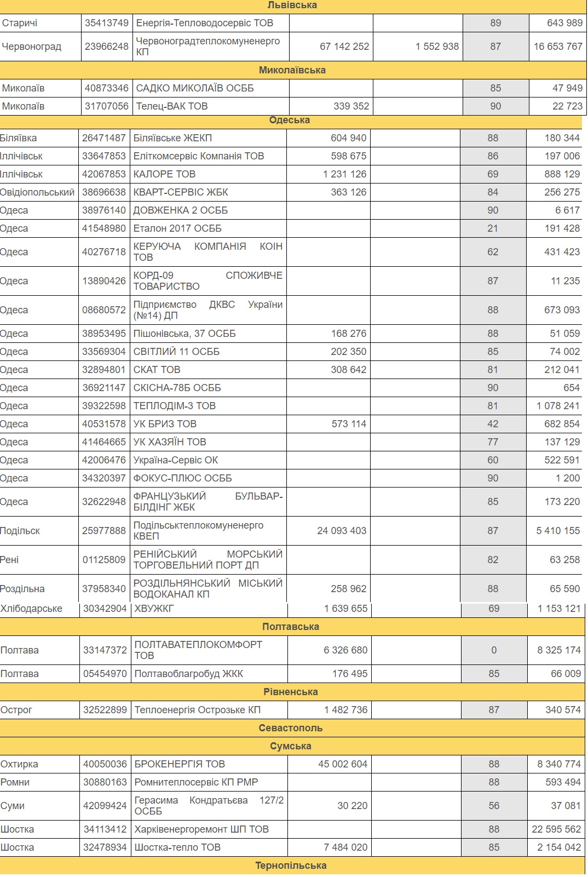Click city cell Охтирка
Viewport: 588px width, 877px height.
click(39, 764)
